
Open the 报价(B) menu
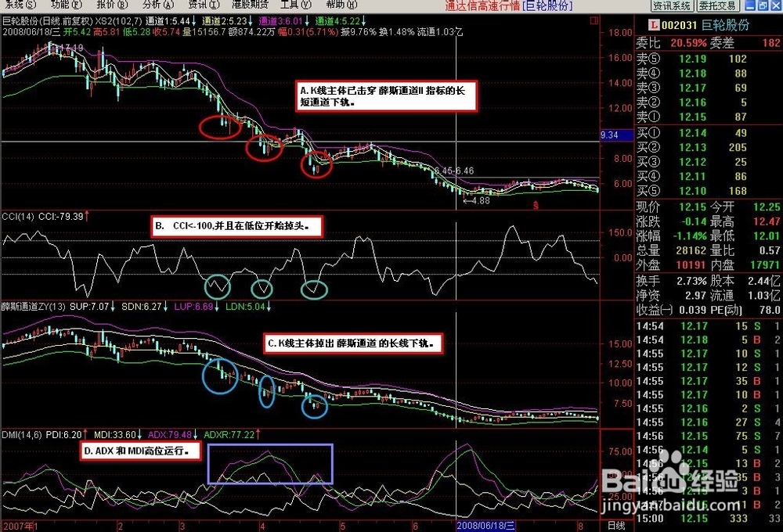112,5
